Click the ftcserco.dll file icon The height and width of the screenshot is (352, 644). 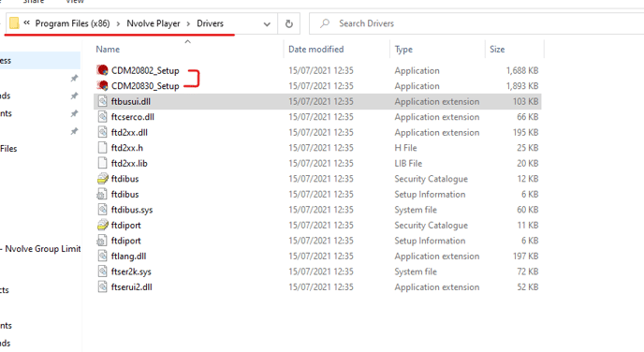(102, 117)
